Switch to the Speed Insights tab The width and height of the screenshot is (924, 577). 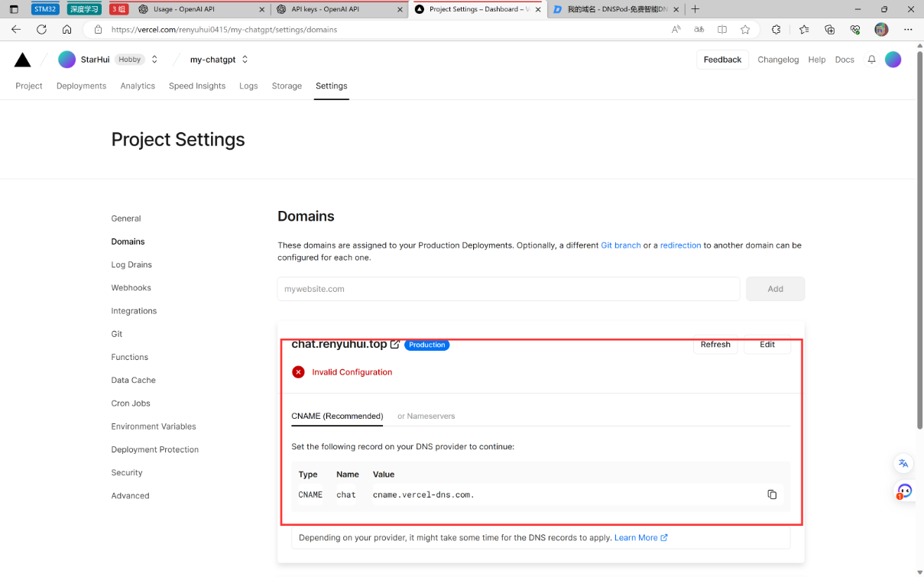click(x=197, y=86)
